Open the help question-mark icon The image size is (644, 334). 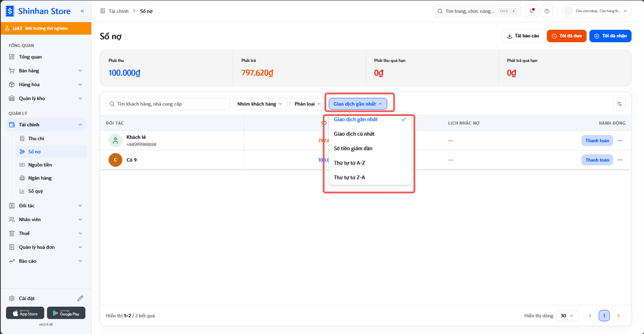pyautogui.click(x=547, y=11)
